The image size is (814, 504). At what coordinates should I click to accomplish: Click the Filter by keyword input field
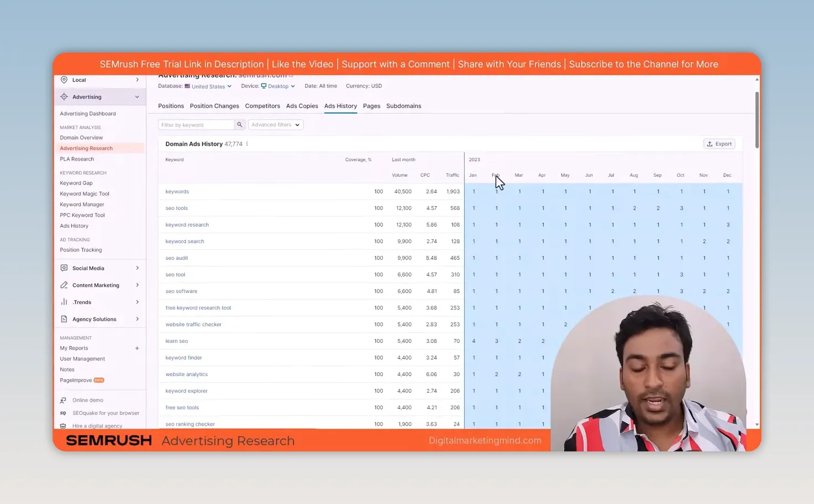click(x=196, y=125)
